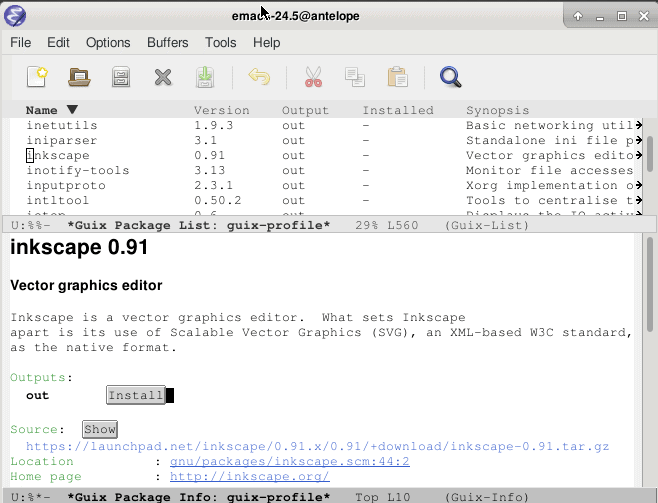Viewport: 658px width, 503px height.
Task: Click the 'inkscape 0.91' heading
Action: point(79,247)
